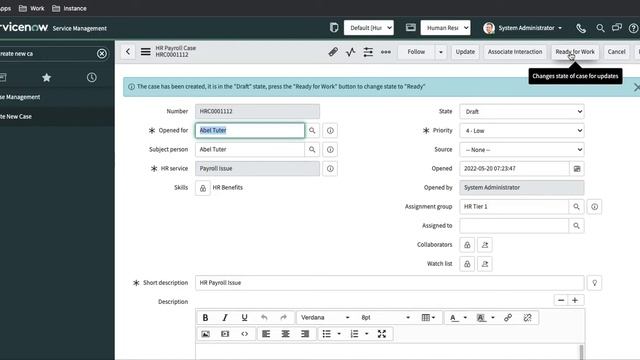Image resolution: width=640 pixels, height=360 pixels.
Task: Toggle underline formatting in editor
Action: (x=244, y=318)
